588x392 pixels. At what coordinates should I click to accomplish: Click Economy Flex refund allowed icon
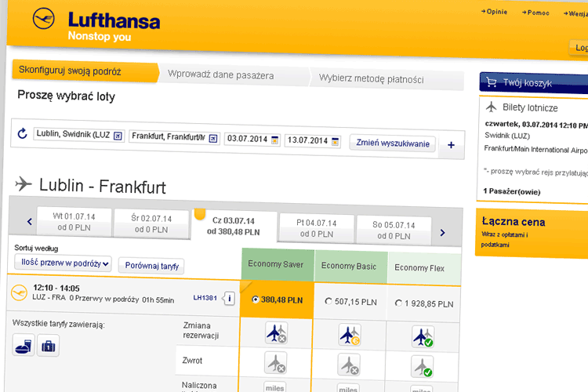tap(423, 367)
